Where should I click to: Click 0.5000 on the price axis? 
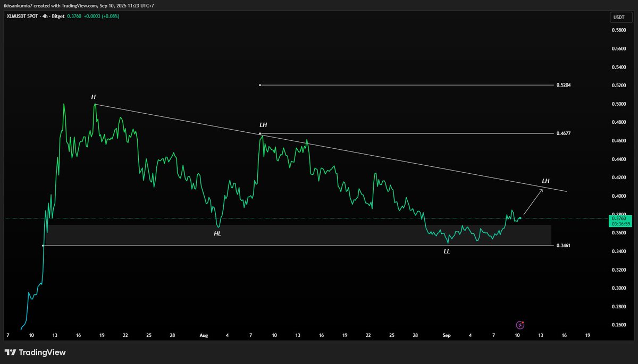pos(619,104)
